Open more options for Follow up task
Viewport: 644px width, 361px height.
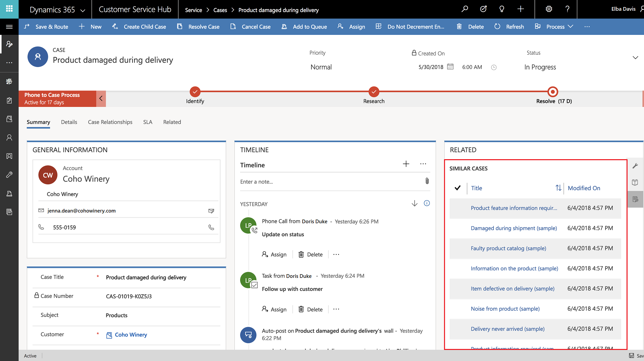click(x=336, y=309)
